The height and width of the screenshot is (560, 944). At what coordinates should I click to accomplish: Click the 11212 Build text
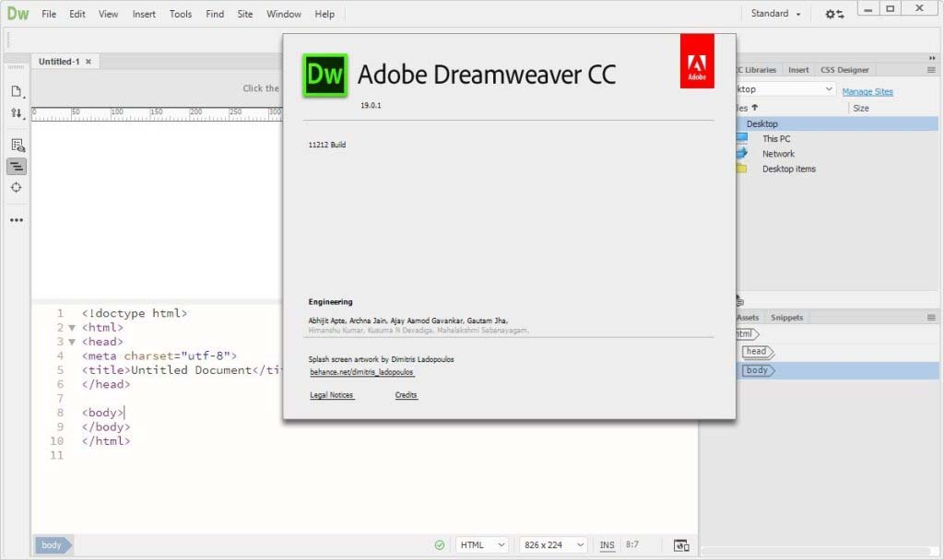[327, 145]
